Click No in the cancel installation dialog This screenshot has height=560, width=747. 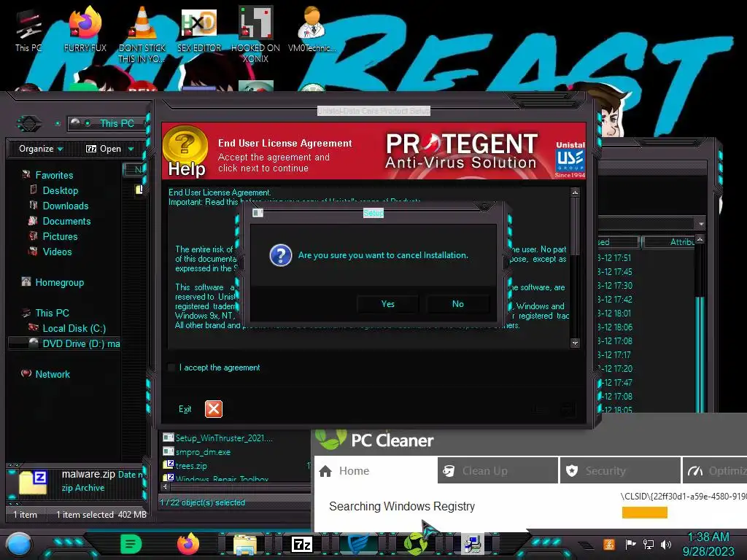coord(457,304)
